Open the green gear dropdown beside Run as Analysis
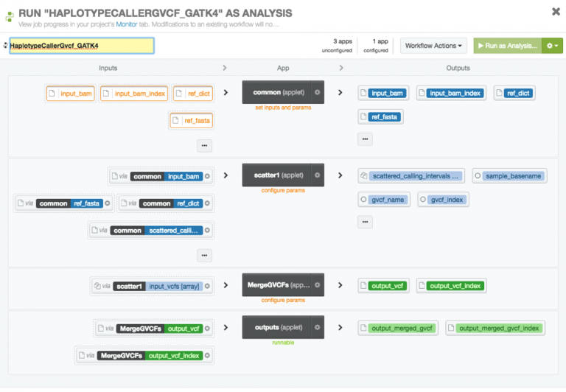This screenshot has width=566, height=392. [x=552, y=46]
